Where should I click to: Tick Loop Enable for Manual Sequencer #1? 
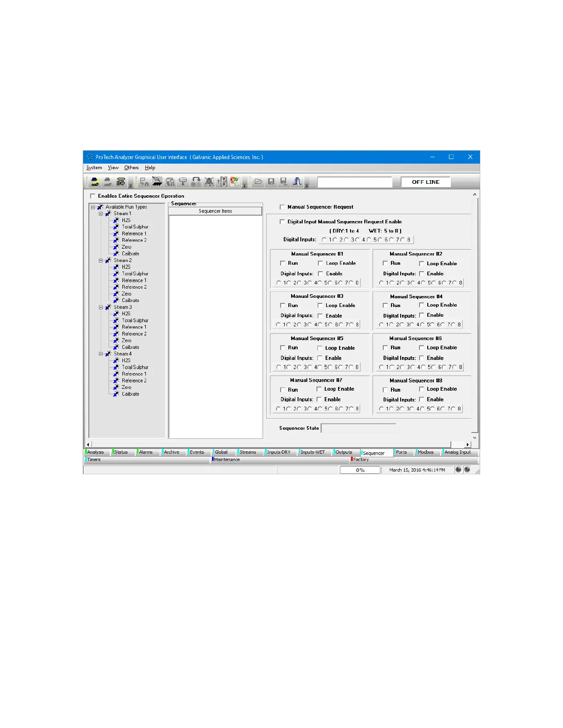point(320,263)
